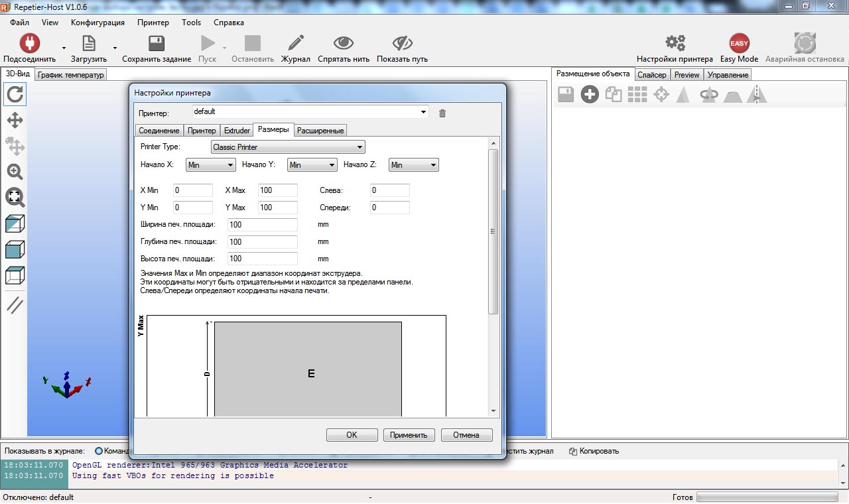The image size is (849, 504).
Task: Click the Подсоединить connect plug icon
Action: [x=29, y=43]
